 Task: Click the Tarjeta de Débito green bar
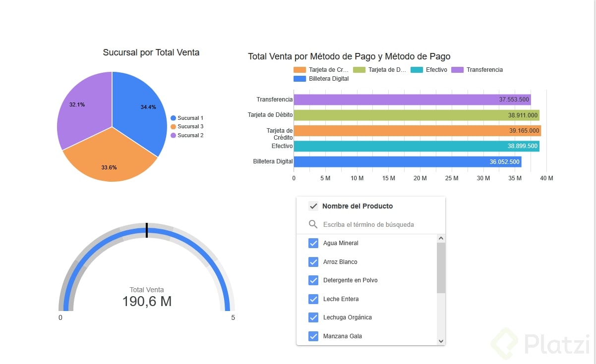(417, 115)
